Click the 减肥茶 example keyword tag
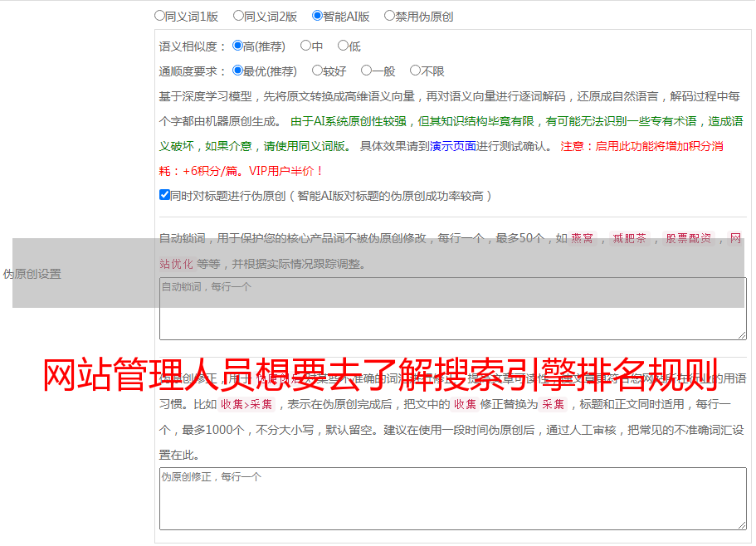The width and height of the screenshot is (756, 546). 629,238
